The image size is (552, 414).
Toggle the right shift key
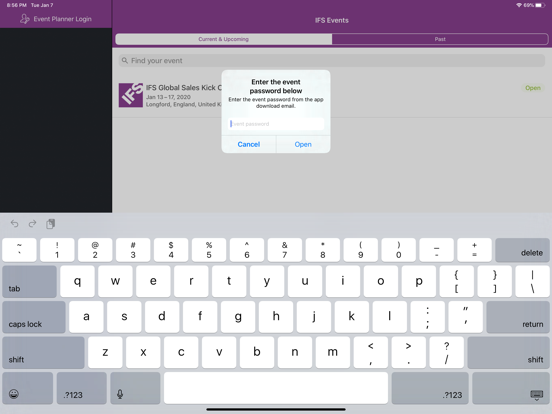click(509, 353)
